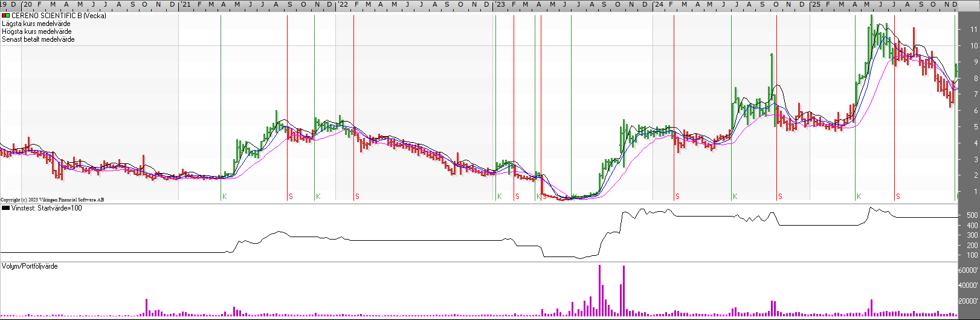The width and height of the screenshot is (980, 320).
Task: Click the K buy marker in April 2025
Action: click(859, 197)
